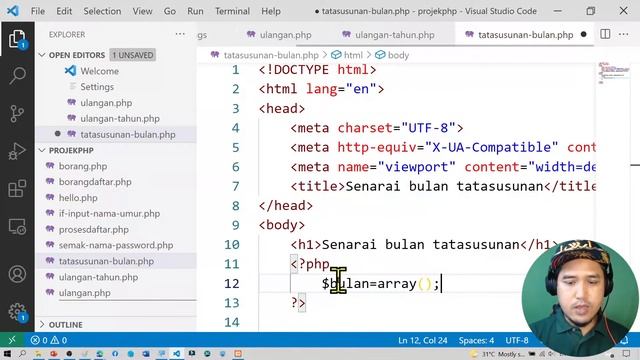Click the 1 UNSAVED badge

tap(133, 55)
